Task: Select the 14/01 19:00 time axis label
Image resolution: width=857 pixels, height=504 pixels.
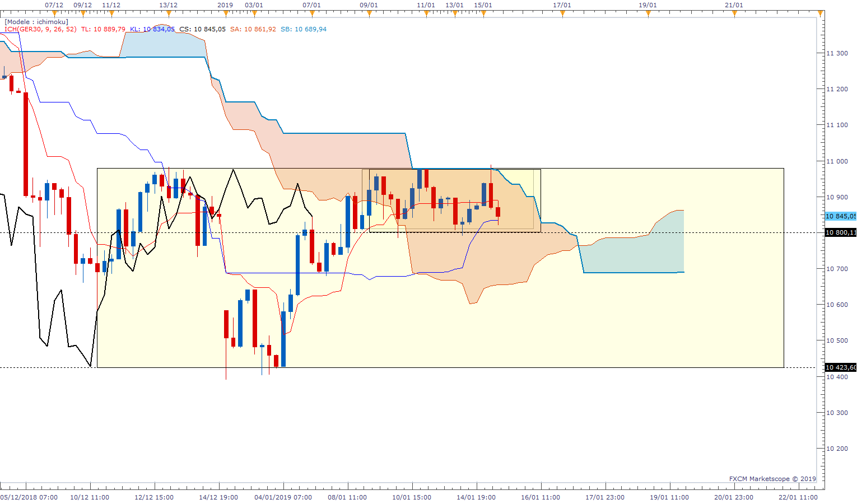Action: tap(476, 497)
